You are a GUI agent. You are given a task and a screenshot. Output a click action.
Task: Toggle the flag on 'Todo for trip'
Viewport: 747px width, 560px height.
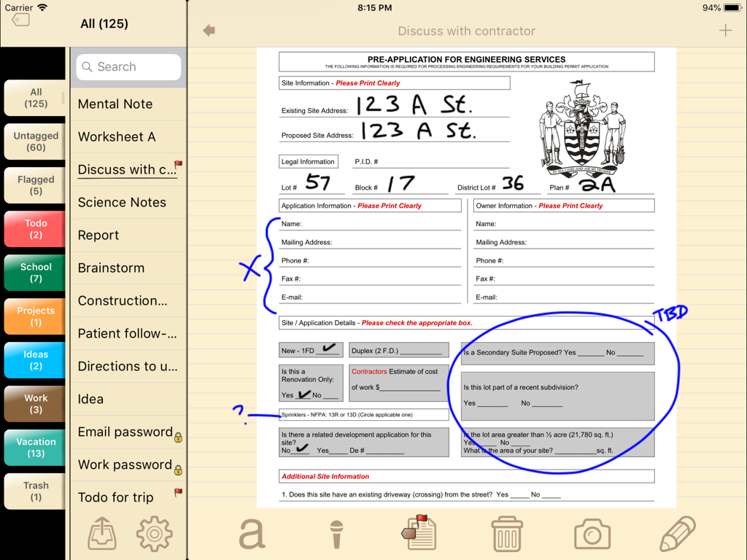[177, 493]
